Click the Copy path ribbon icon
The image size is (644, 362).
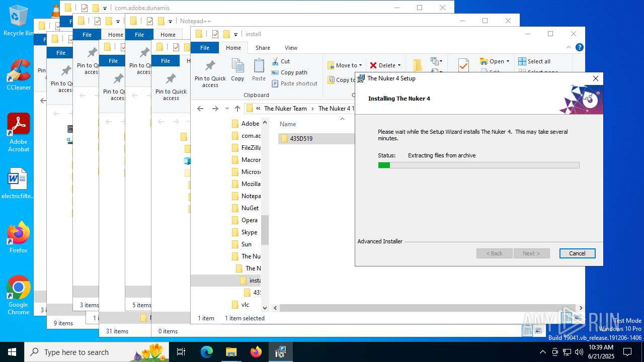[275, 72]
